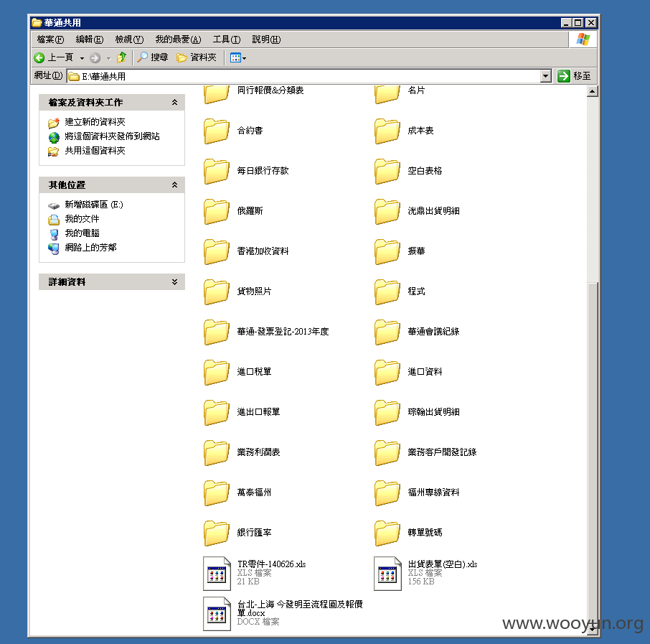
Task: Open the 檔案(F) menu
Action: [50, 39]
